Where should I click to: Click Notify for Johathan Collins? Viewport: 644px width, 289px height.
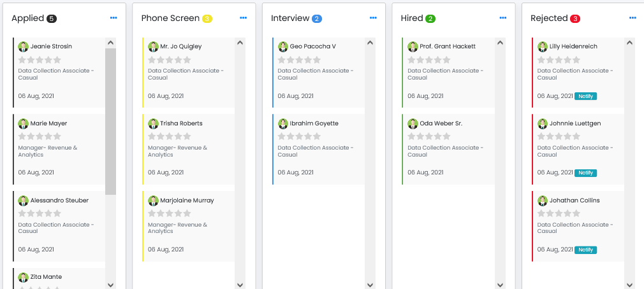585,250
